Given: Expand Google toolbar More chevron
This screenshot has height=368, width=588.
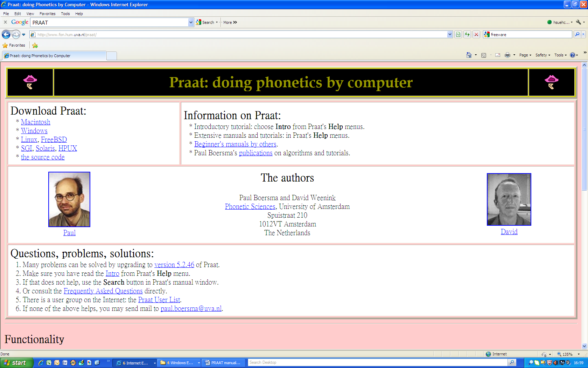Looking at the screenshot, I should click(x=230, y=22).
